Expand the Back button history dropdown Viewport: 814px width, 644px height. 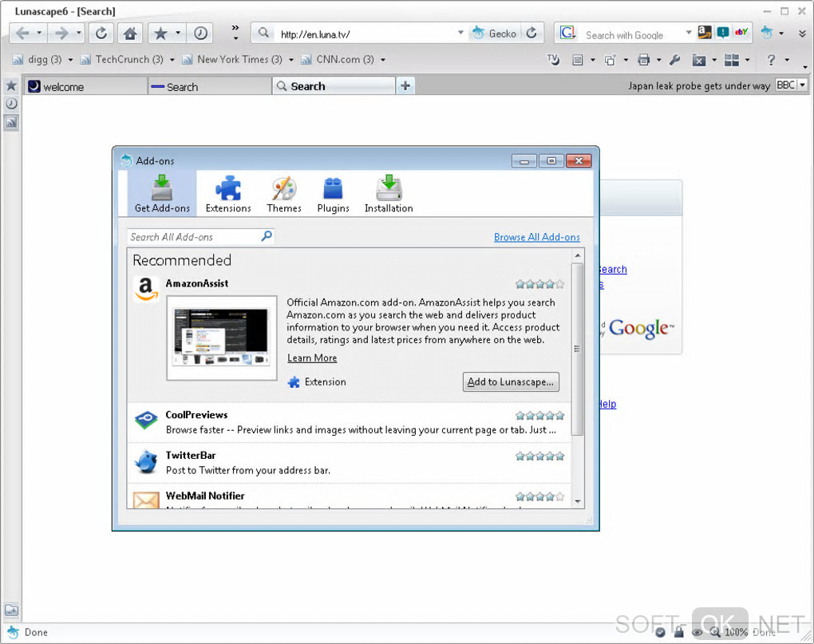(x=39, y=34)
